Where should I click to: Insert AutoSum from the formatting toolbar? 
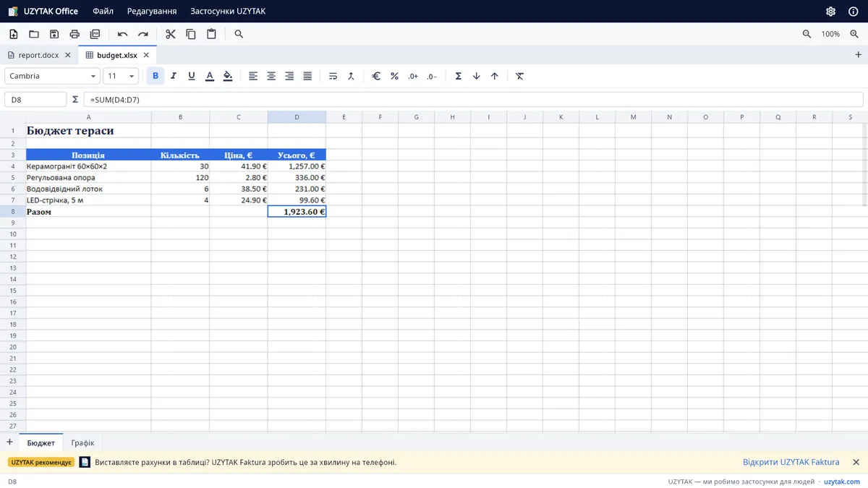(x=459, y=76)
